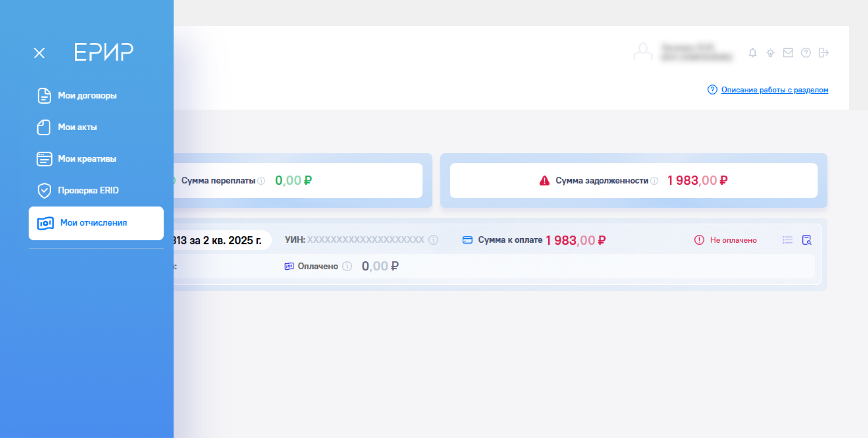Open the list details icon in payment row
The width and height of the screenshot is (868, 438).
(787, 240)
